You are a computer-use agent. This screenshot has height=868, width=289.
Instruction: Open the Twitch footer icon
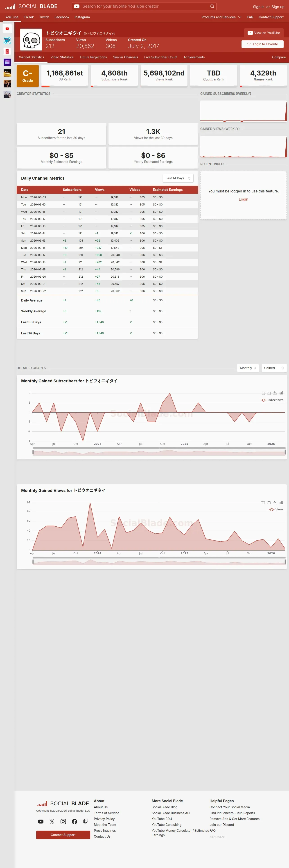(86, 822)
